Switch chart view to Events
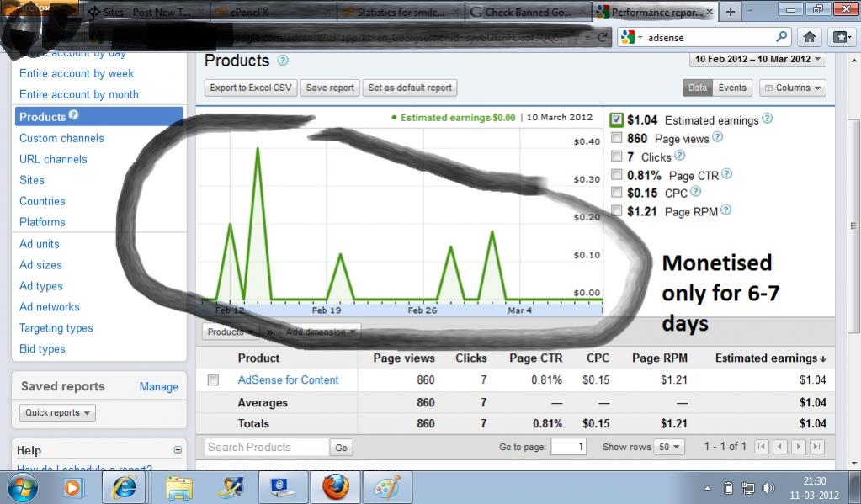Screen dimensions: 861x504 click(732, 88)
